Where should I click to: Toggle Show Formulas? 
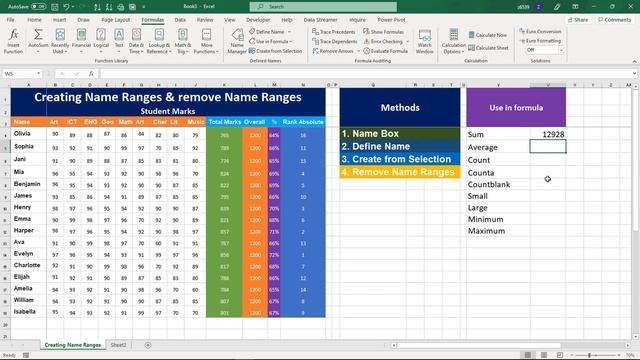384,31
